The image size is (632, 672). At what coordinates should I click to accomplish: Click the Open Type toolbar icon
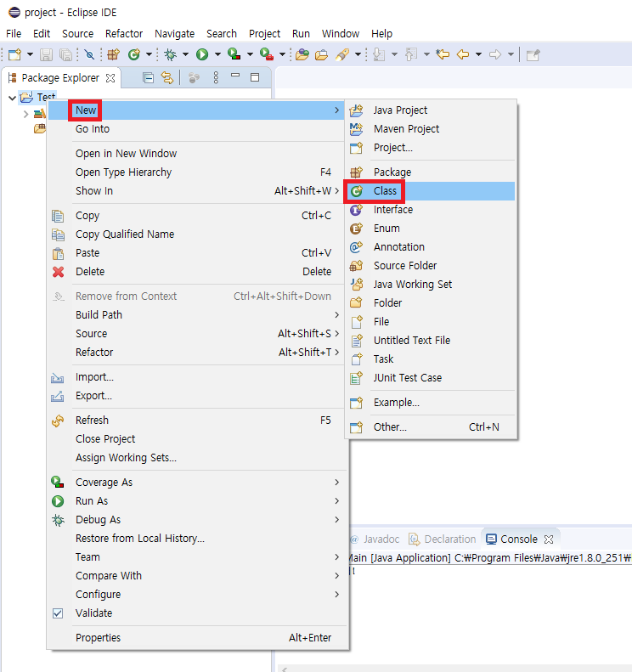(302, 54)
